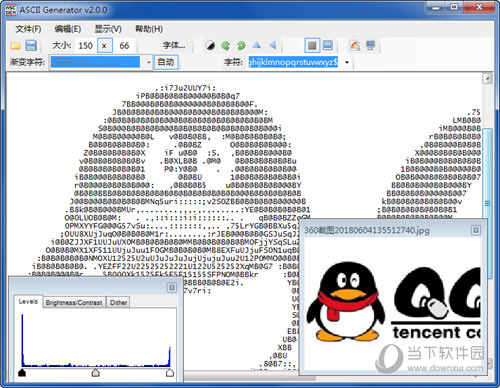The image size is (500, 388).
Task: Close the levels adjustment panel
Action: [172, 288]
